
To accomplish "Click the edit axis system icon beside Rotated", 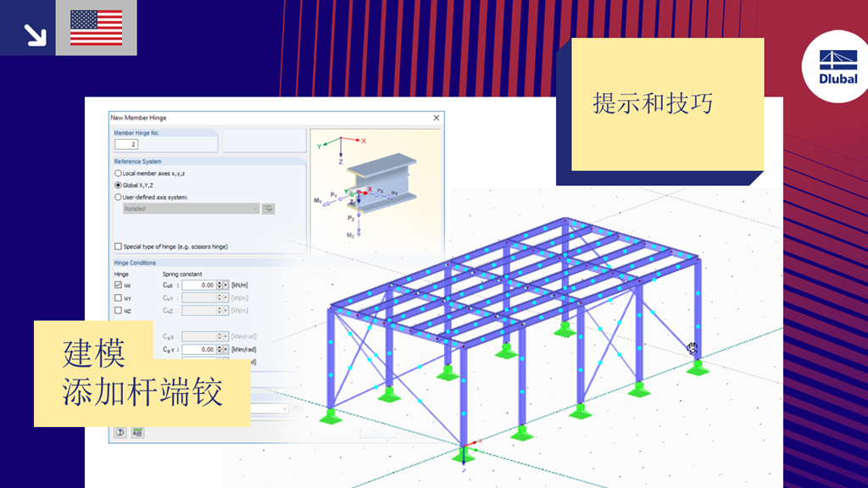I will point(268,208).
